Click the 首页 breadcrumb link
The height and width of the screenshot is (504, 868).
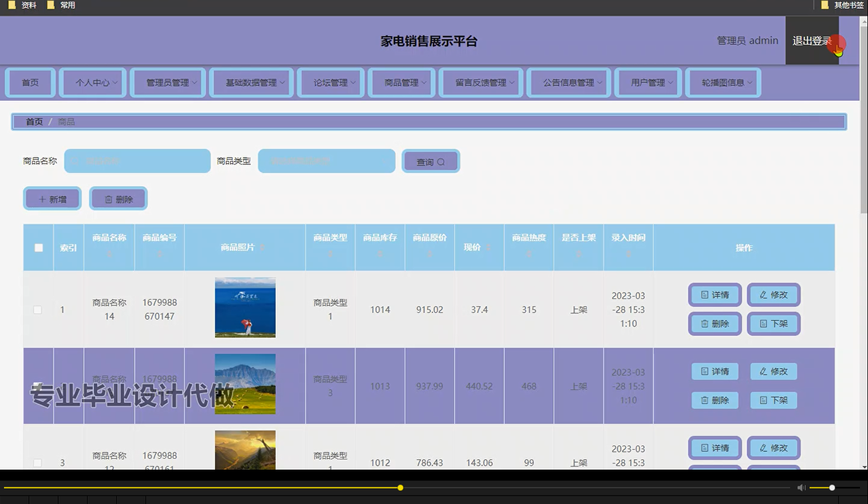click(x=34, y=121)
